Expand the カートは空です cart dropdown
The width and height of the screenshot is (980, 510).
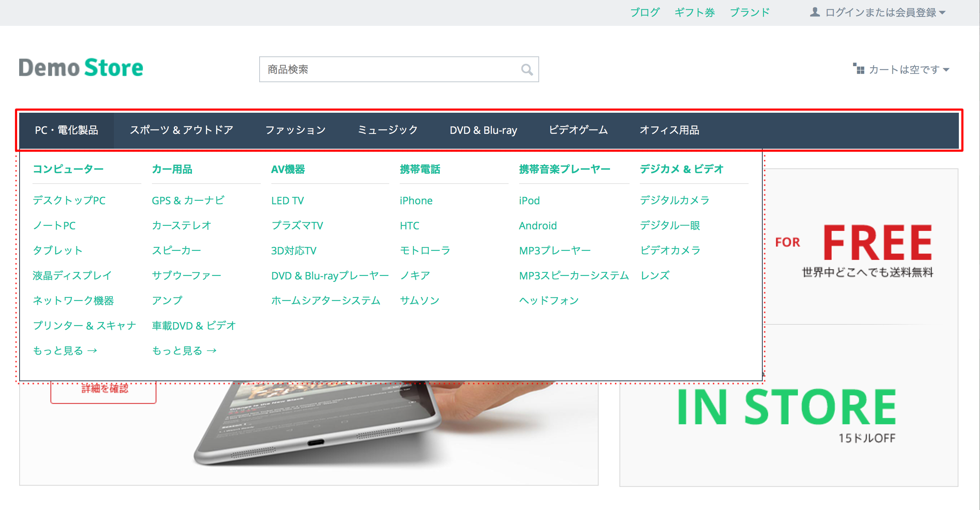pos(901,70)
